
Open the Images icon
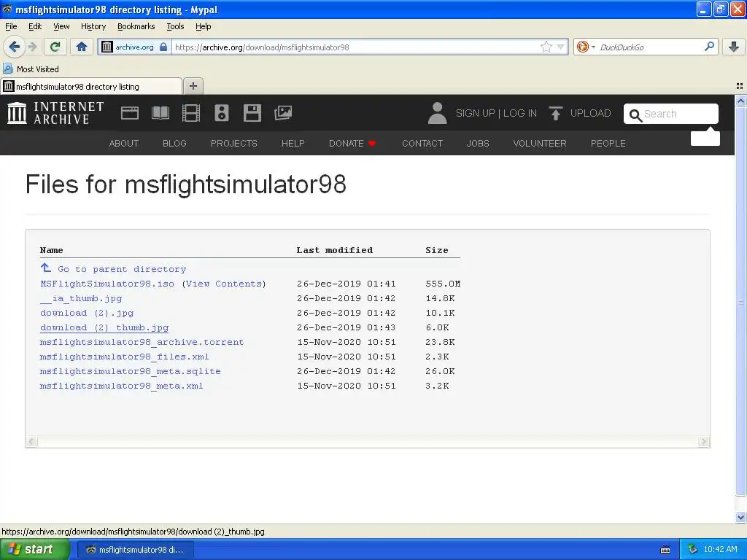pos(283,113)
